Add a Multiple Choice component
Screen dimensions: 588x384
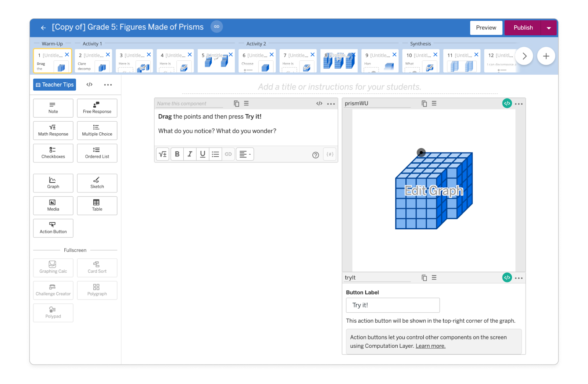pyautogui.click(x=97, y=130)
